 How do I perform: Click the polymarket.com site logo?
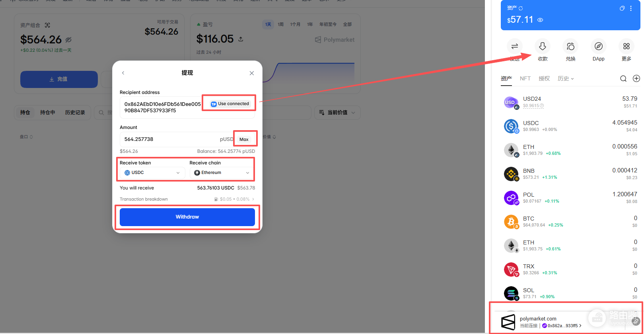click(508, 322)
